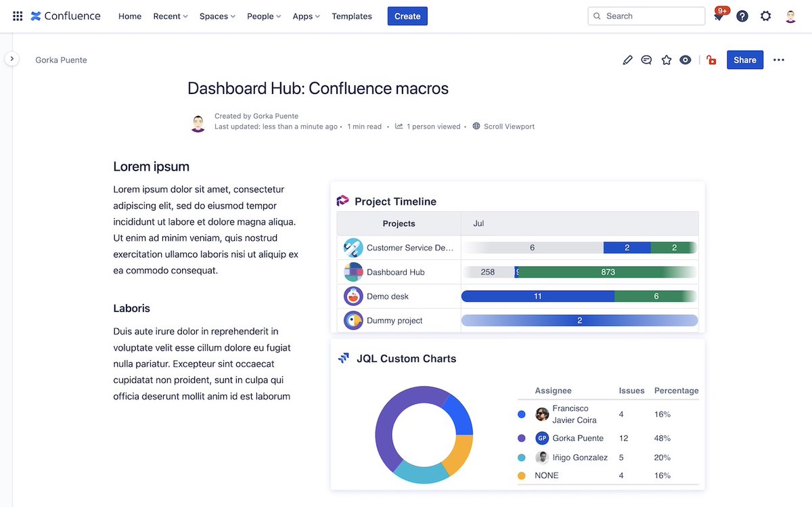The width and height of the screenshot is (812, 507).
Task: Click the Search input field
Action: point(646,16)
